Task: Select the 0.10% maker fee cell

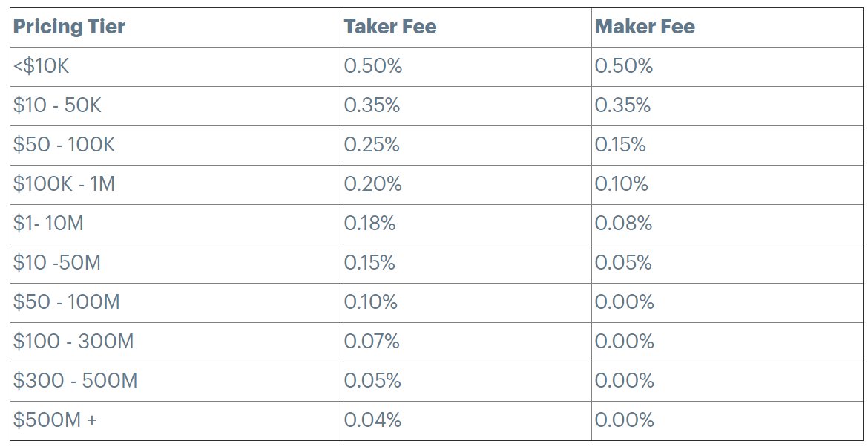Action: coord(621,184)
